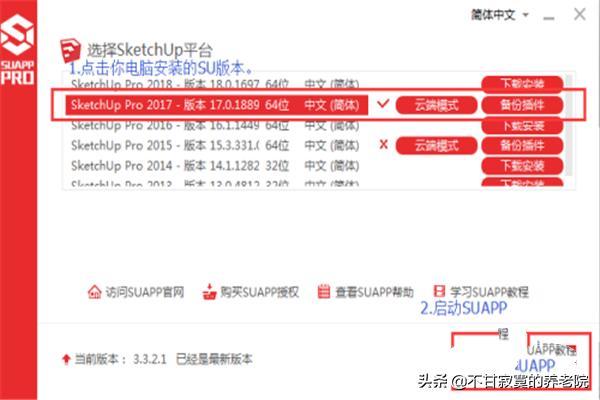The height and width of the screenshot is (400, 600).
Task: Click the version list vertical scrollbar
Action: point(569,126)
